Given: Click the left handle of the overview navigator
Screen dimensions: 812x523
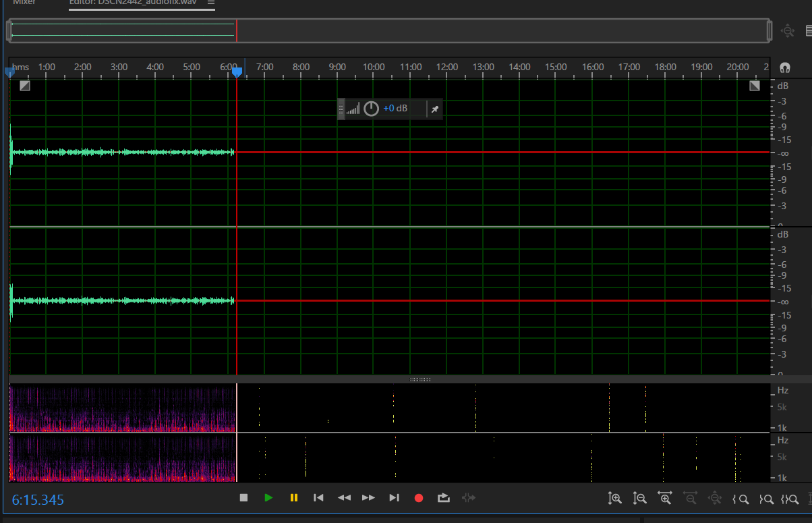Looking at the screenshot, I should point(9,30).
